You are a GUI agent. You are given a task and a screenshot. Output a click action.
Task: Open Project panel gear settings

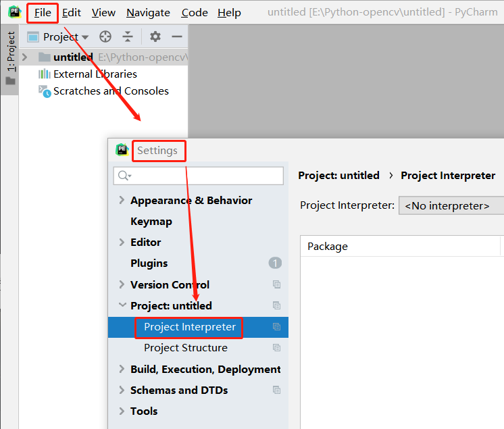point(155,37)
